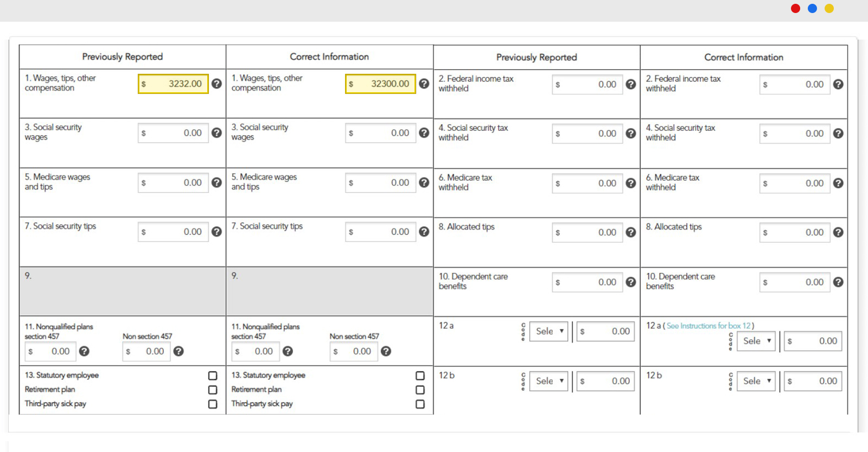This screenshot has height=452, width=868.
Task: Click help icon for Correct Information Social security wages
Action: pos(424,133)
